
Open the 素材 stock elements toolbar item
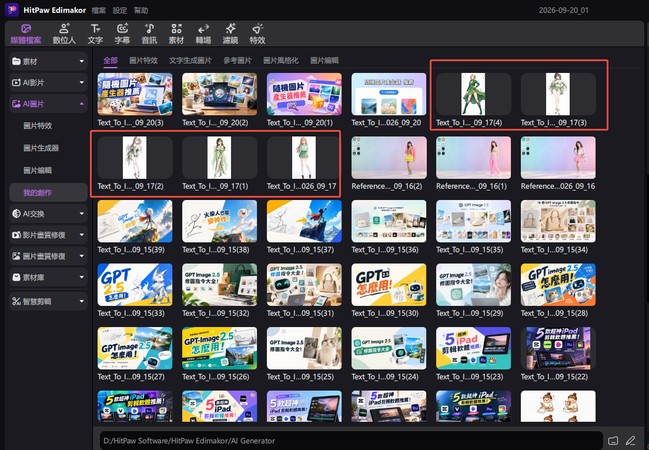pos(176,34)
